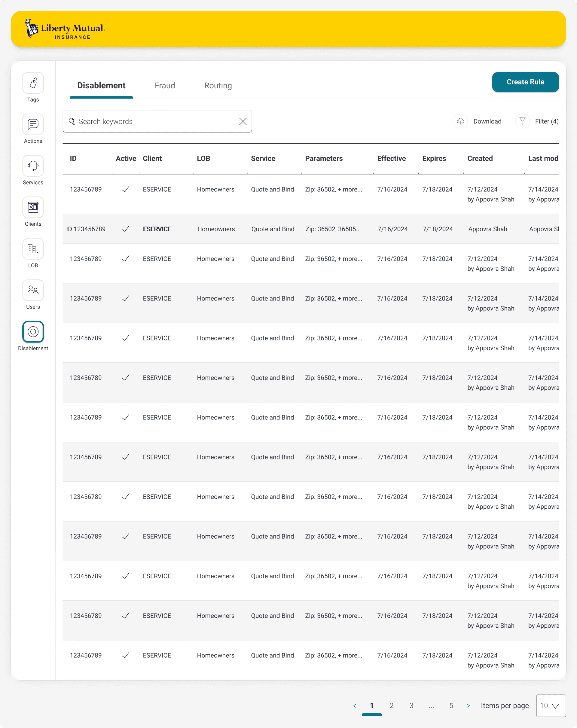This screenshot has height=728, width=577.
Task: Go to Services headset icon
Action: point(33,166)
